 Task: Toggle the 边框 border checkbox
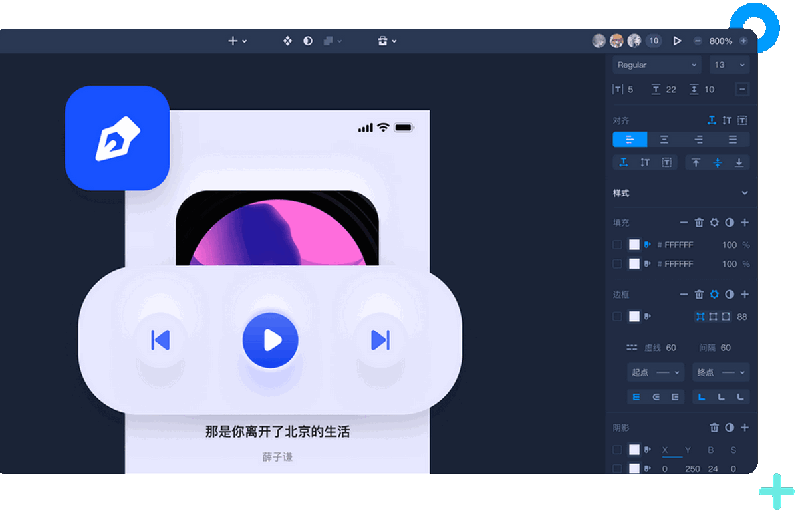(x=617, y=317)
